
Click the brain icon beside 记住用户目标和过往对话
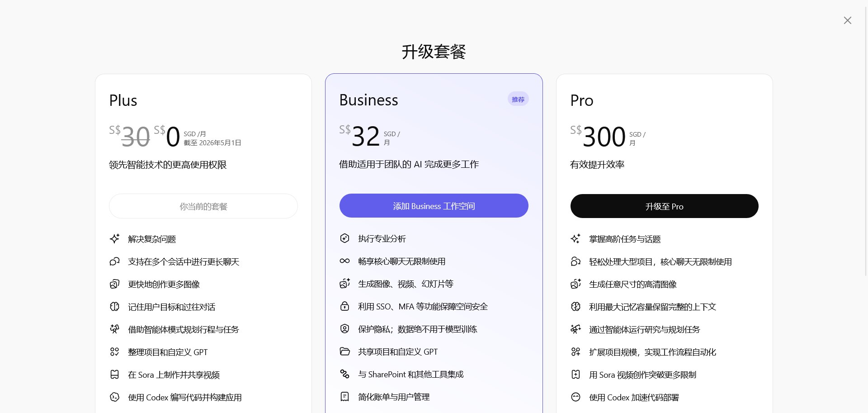pos(115,307)
